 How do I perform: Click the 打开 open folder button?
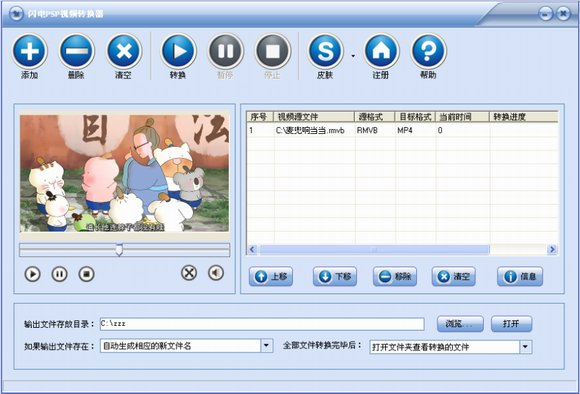pyautogui.click(x=511, y=324)
